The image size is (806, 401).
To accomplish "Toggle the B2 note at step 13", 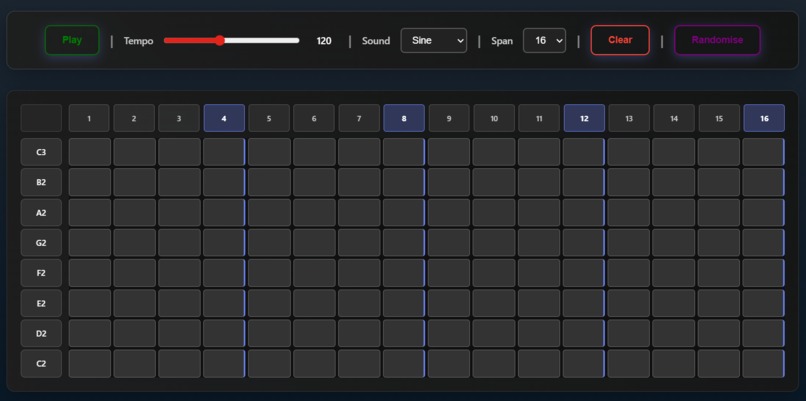I will [x=629, y=182].
